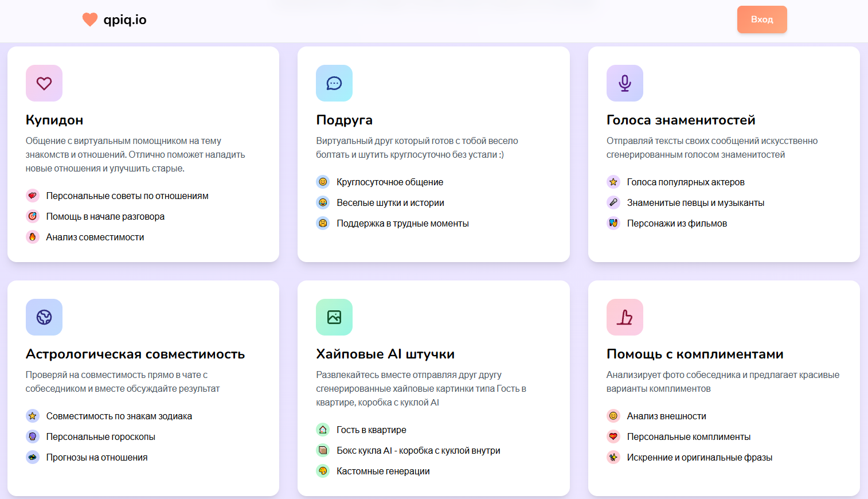
Task: Click the text Поддержка в трудные моменты
Action: [x=402, y=223]
